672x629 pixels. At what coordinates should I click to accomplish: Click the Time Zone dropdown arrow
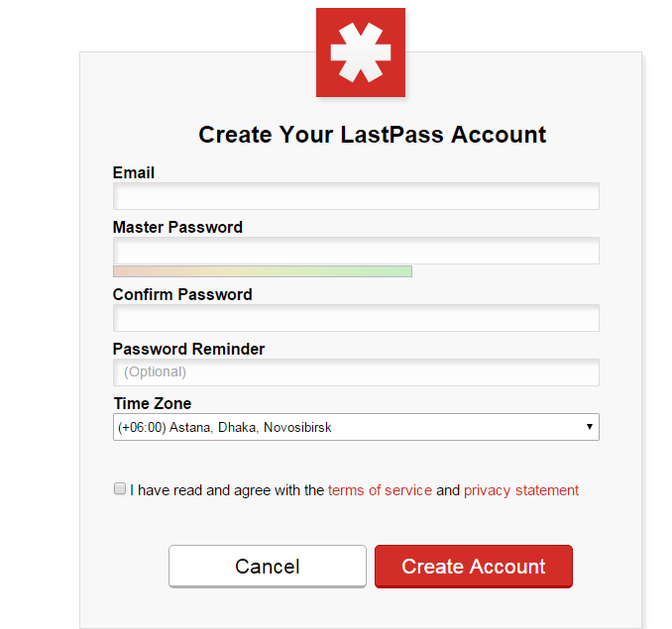[x=590, y=427]
